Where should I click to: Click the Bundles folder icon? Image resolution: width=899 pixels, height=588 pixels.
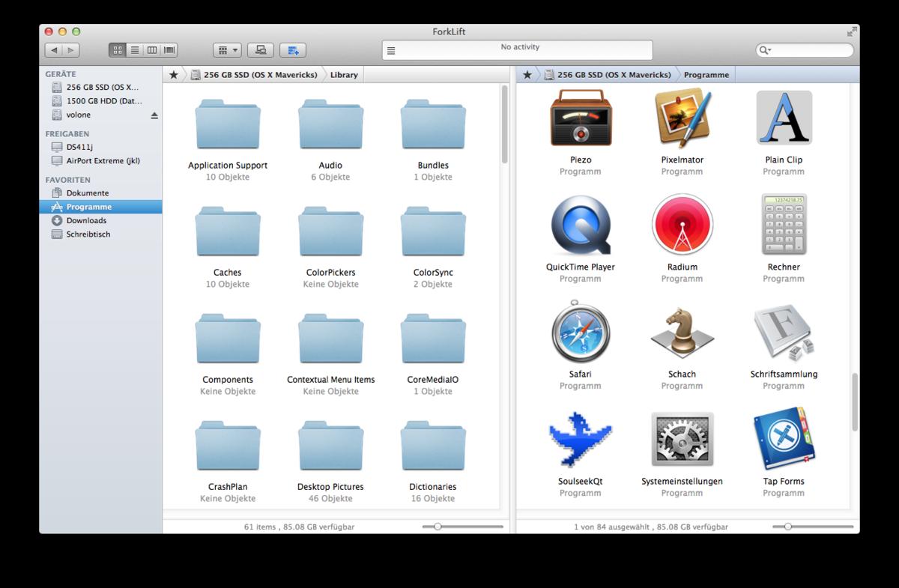(433, 124)
